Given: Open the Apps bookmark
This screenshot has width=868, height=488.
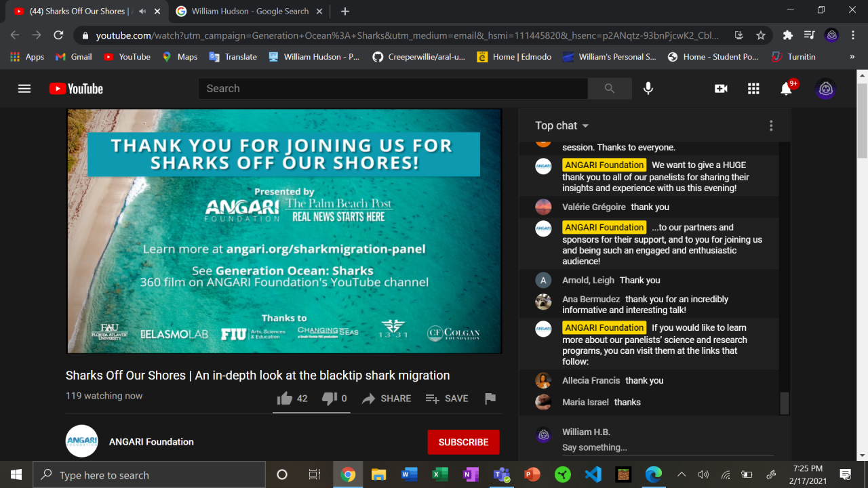Looking at the screenshot, I should click(x=27, y=57).
